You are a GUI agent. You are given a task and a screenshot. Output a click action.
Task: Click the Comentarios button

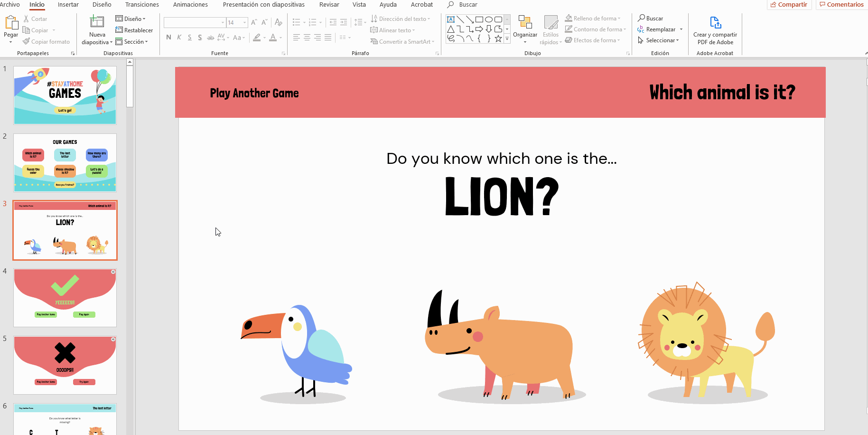pyautogui.click(x=841, y=4)
